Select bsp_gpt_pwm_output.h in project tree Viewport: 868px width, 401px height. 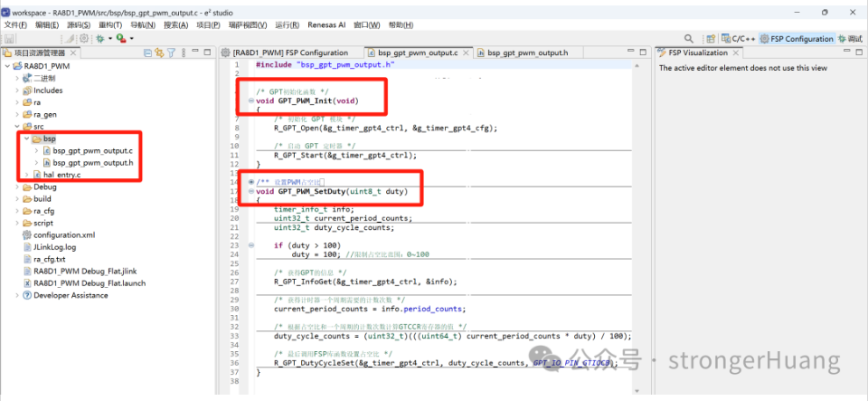[88, 163]
